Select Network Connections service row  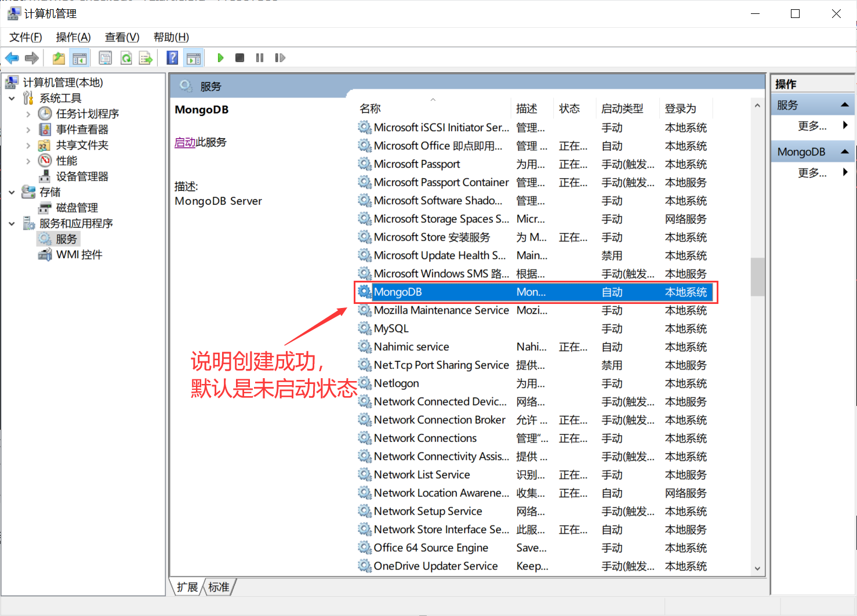tap(533, 438)
